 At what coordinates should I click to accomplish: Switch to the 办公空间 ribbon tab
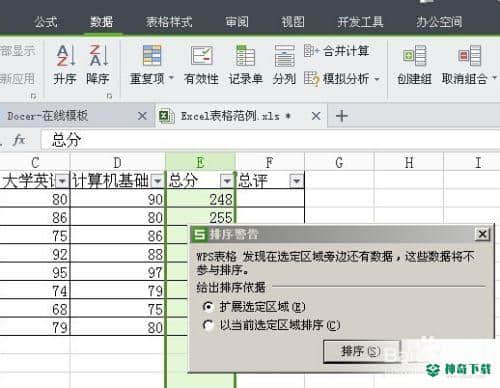(x=439, y=22)
